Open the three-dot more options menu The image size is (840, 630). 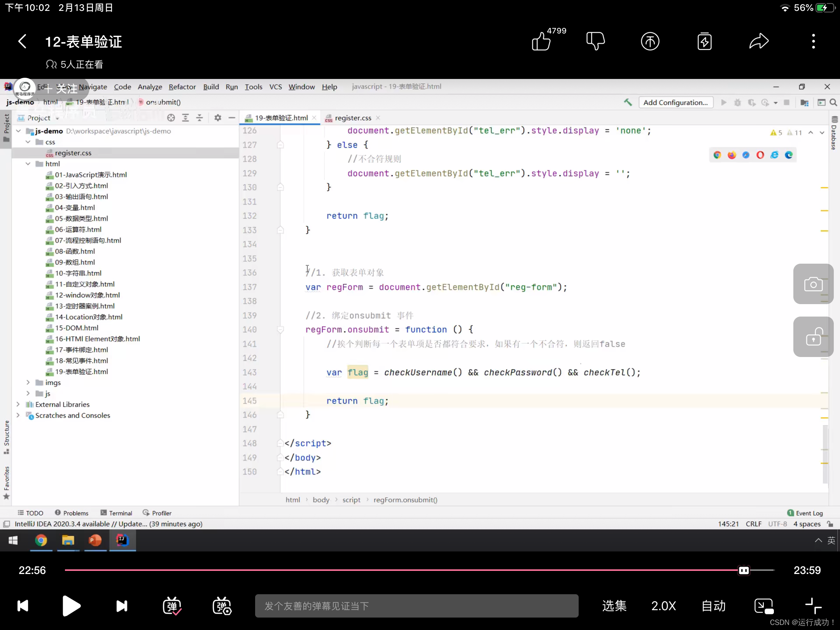(x=813, y=41)
